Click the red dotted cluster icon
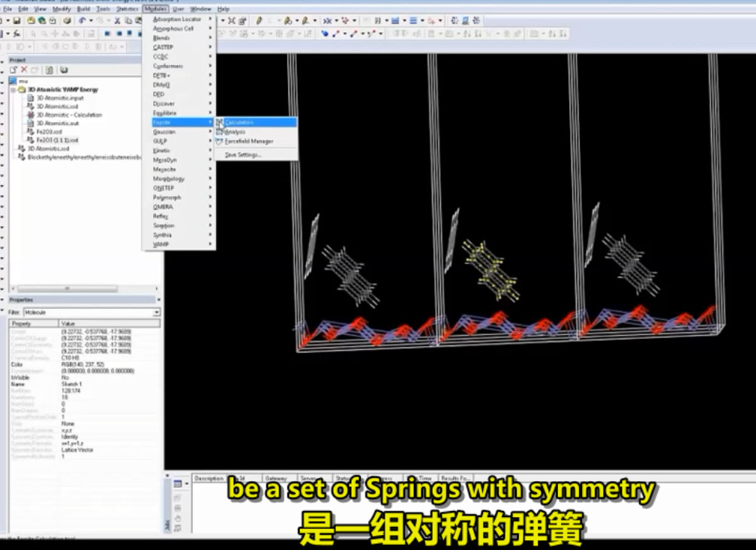 pyautogui.click(x=345, y=20)
